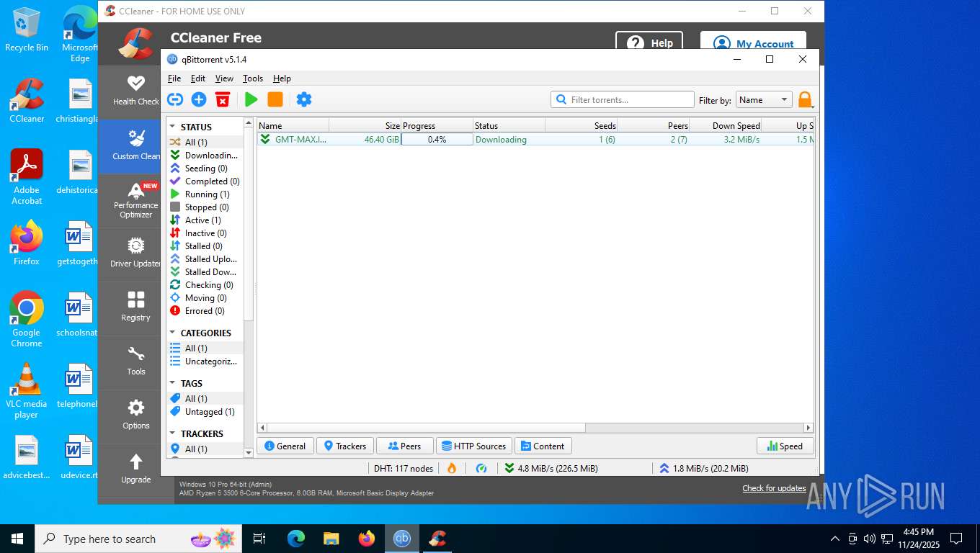Open qBittorrent Preferences gear icon
The height and width of the screenshot is (553, 980).
click(304, 99)
